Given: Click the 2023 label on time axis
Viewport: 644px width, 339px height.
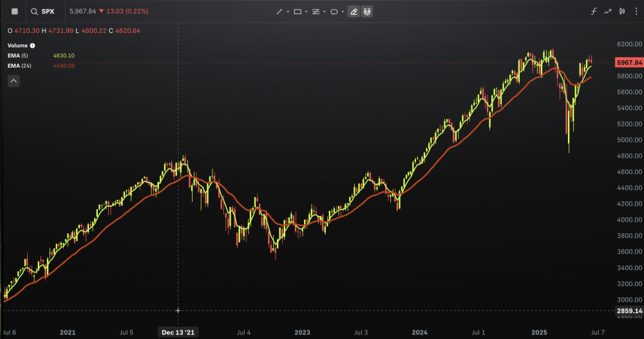Looking at the screenshot, I should click(302, 333).
